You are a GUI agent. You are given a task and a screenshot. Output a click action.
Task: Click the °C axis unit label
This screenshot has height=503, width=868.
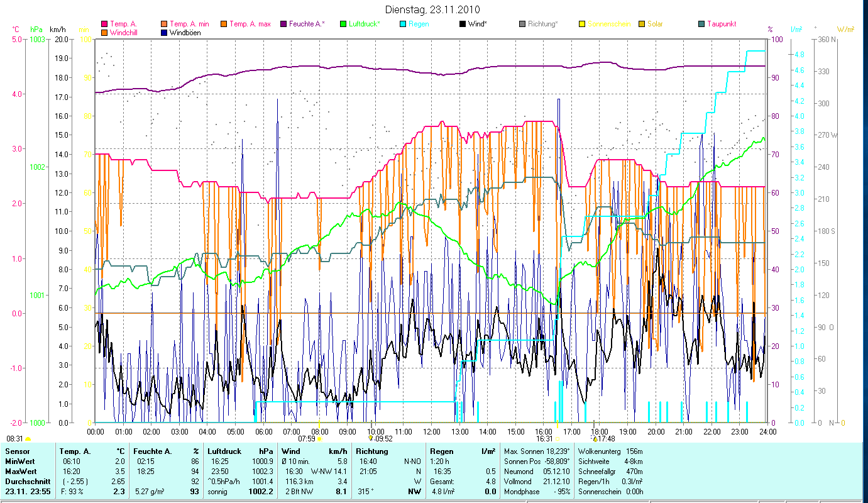(x=16, y=30)
